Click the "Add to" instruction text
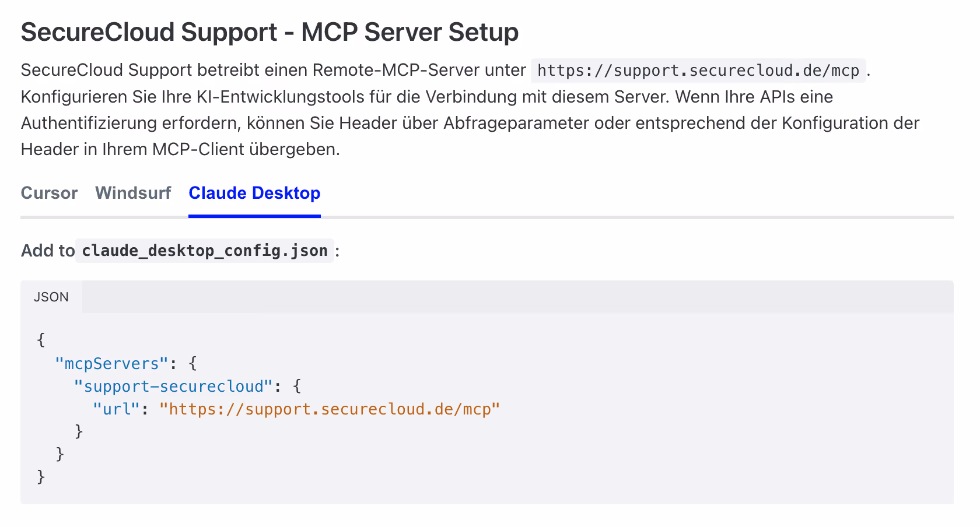Image resolution: width=980 pixels, height=527 pixels. (x=48, y=251)
